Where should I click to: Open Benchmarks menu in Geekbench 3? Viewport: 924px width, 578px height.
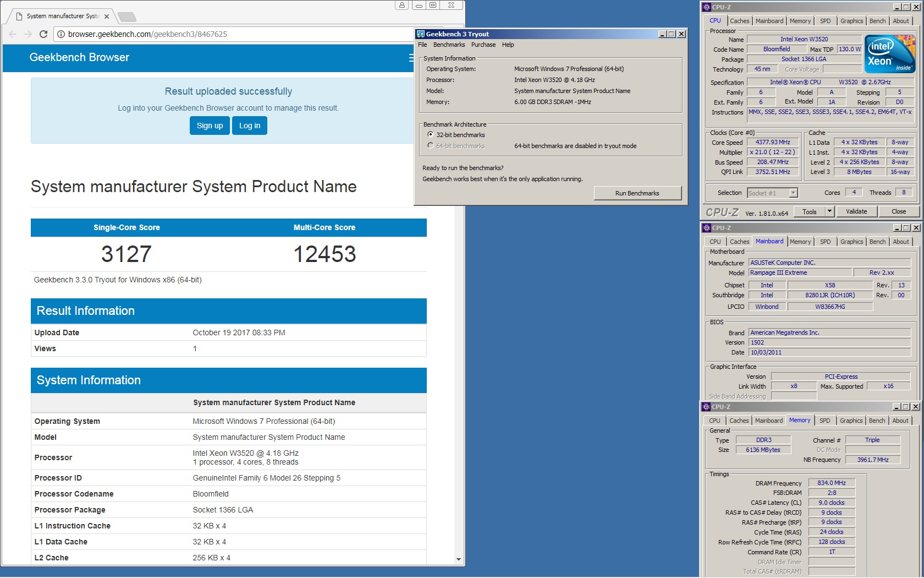tap(449, 45)
